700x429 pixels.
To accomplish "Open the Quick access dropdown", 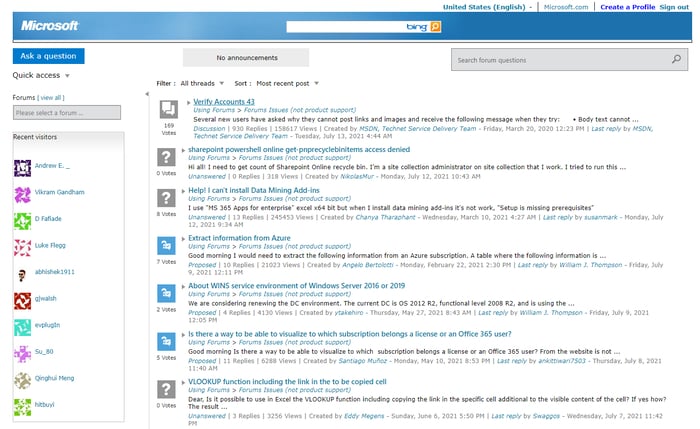I will (41, 75).
